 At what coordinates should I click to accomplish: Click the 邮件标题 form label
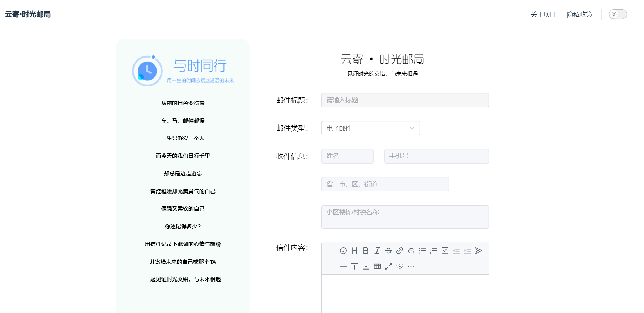[x=292, y=100]
